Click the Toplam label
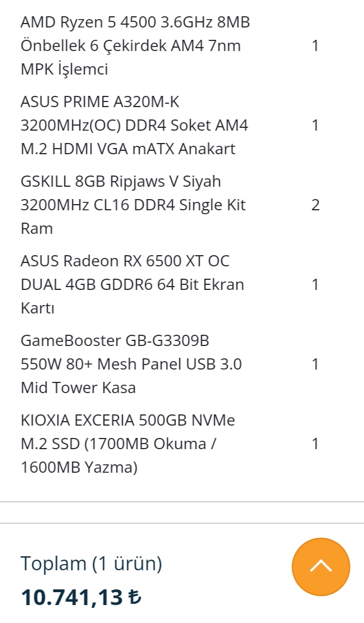 (53, 564)
